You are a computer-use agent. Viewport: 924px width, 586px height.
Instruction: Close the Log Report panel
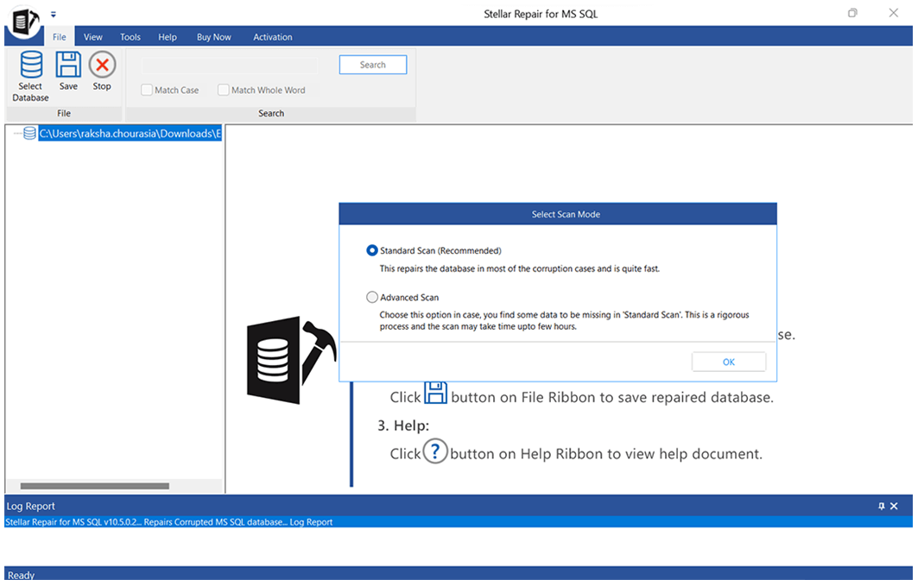[894, 505]
